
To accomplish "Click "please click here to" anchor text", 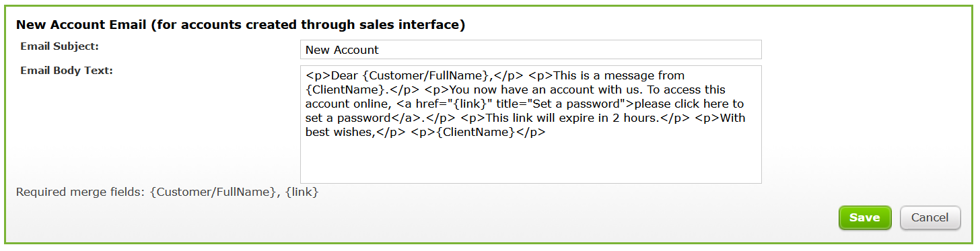I will tap(689, 104).
